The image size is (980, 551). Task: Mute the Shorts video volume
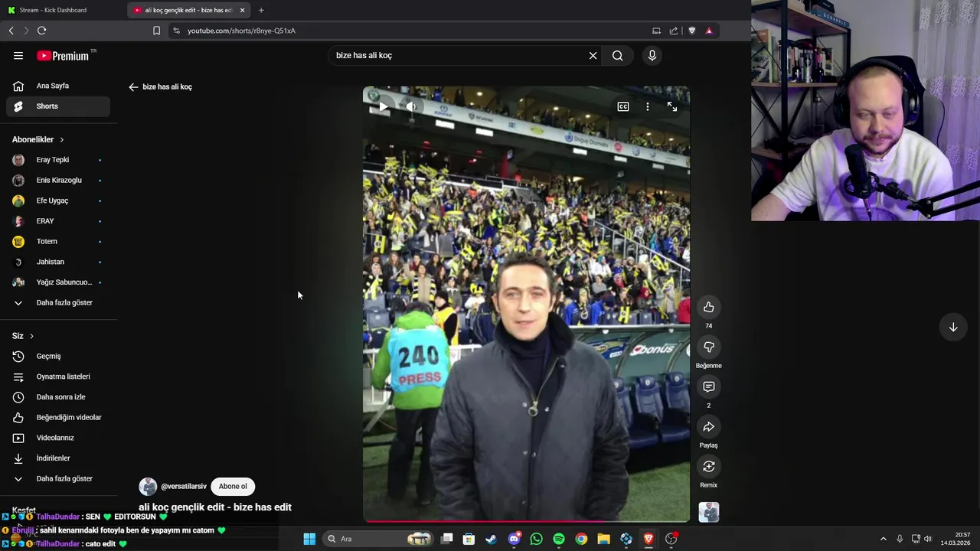point(411,106)
